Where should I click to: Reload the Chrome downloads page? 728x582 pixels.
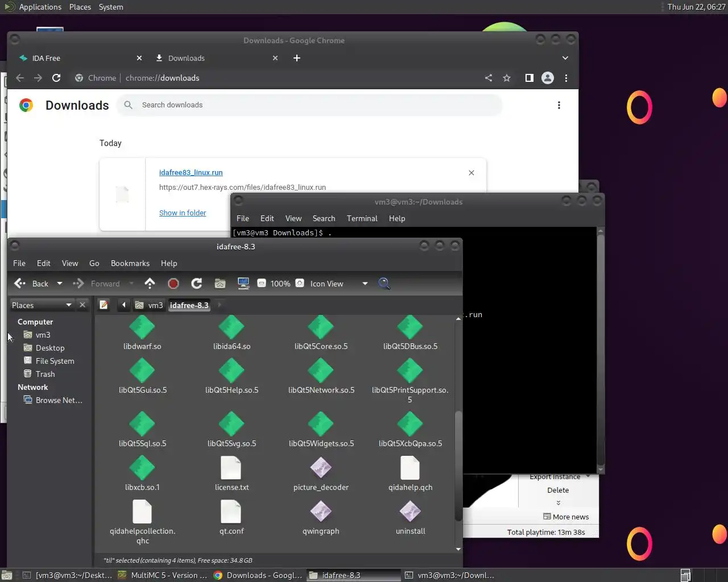point(56,78)
